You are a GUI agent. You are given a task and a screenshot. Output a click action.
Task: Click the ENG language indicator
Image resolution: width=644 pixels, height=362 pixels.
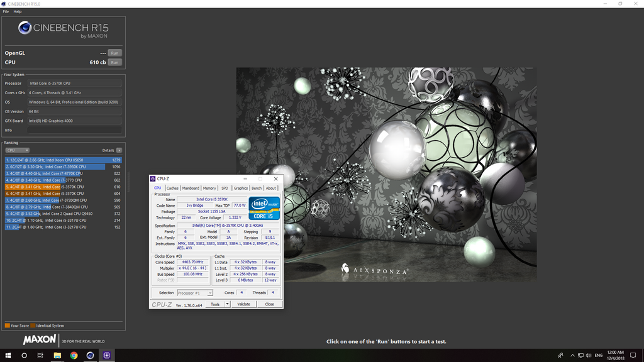pyautogui.click(x=599, y=356)
